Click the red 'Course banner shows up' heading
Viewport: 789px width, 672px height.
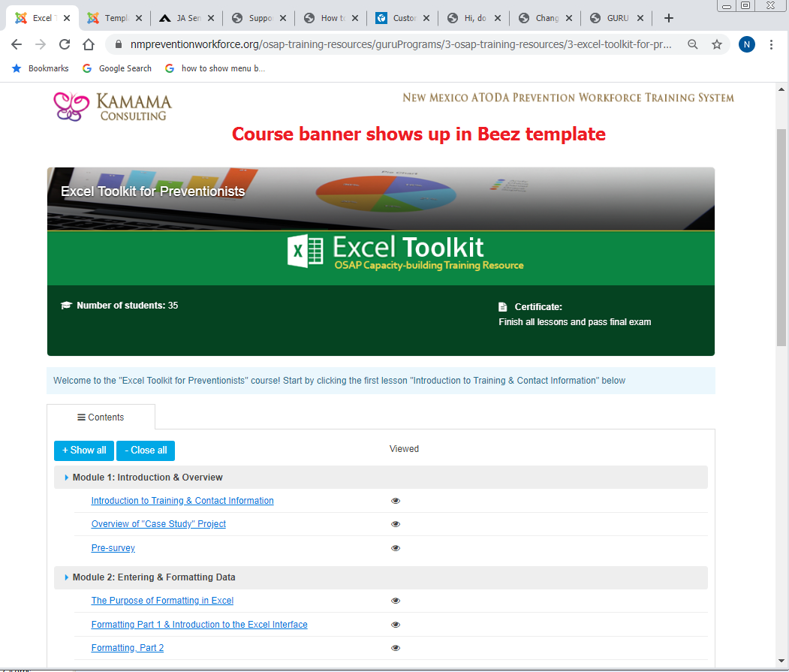tap(419, 134)
